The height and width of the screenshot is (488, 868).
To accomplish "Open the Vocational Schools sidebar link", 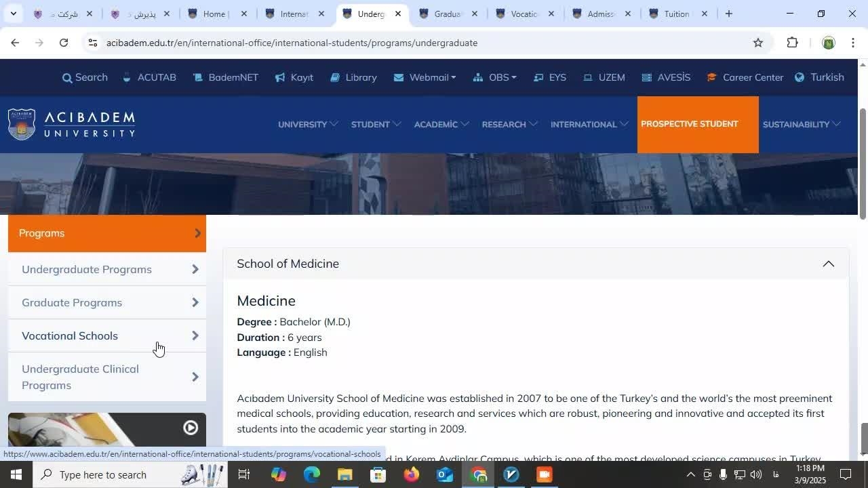I will (x=70, y=335).
